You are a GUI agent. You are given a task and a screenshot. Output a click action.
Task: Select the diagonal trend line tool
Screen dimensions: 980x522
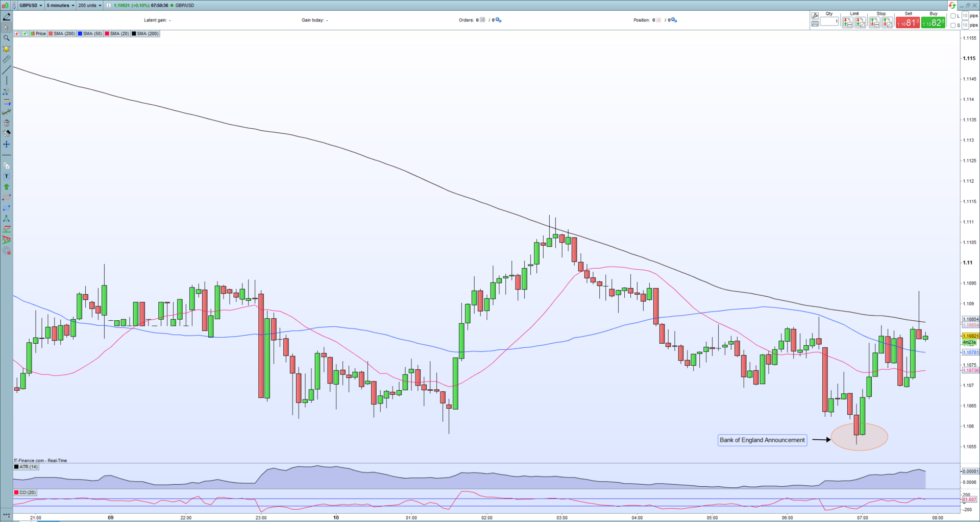7,70
